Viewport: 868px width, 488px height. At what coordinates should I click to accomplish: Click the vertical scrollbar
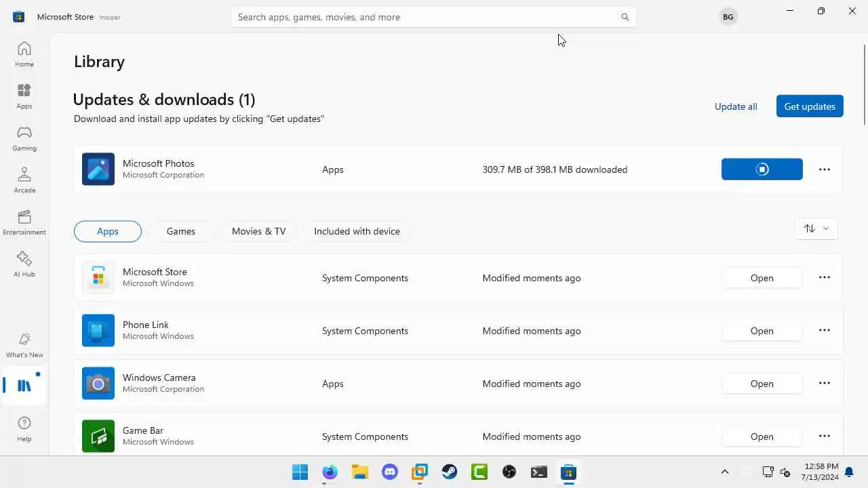[x=865, y=85]
